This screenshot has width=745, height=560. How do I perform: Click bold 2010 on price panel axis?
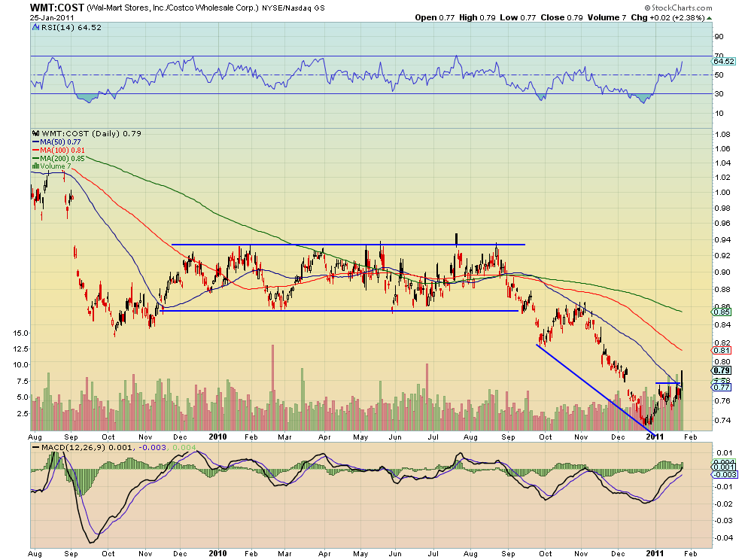pyautogui.click(x=217, y=437)
